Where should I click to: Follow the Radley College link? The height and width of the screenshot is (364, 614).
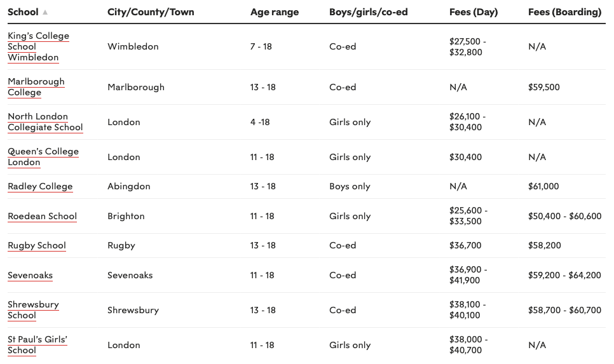[40, 186]
